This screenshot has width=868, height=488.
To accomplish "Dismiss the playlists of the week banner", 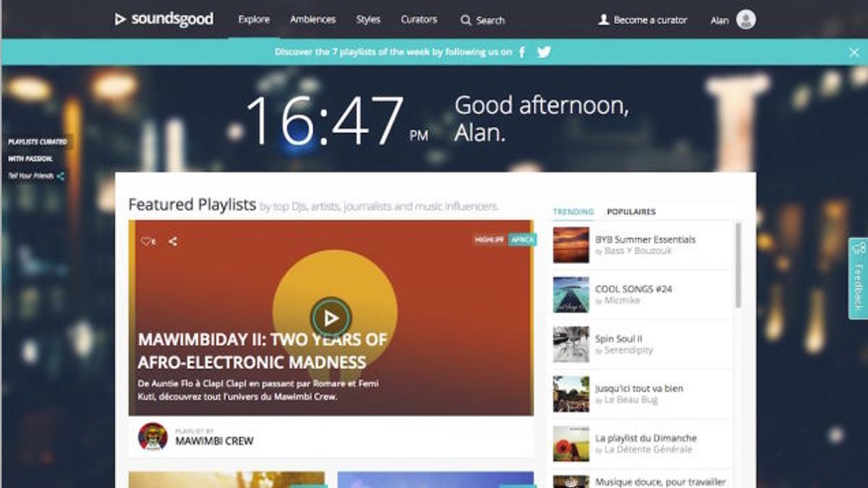I will pyautogui.click(x=854, y=52).
